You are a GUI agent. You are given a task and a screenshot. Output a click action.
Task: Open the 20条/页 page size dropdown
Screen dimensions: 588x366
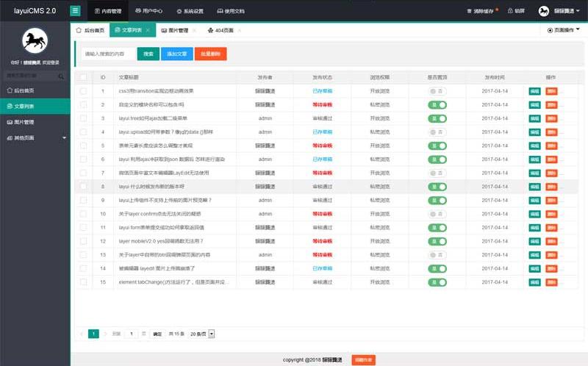[201, 334]
